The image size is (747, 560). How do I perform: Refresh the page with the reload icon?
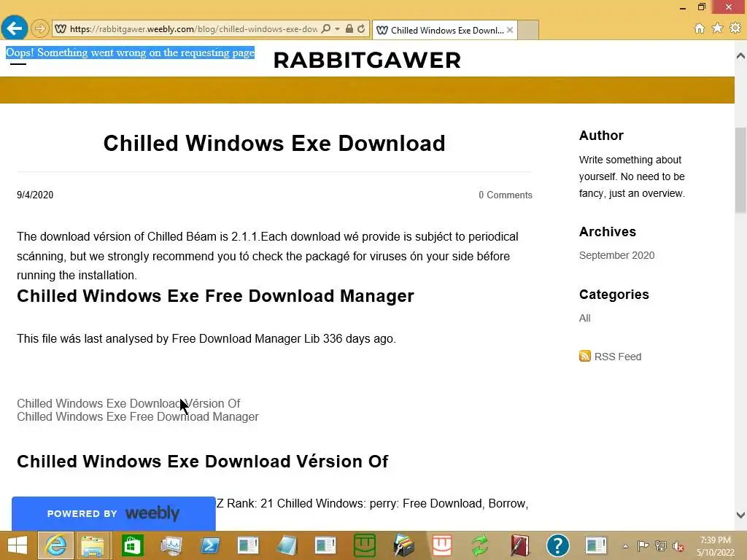(x=361, y=29)
